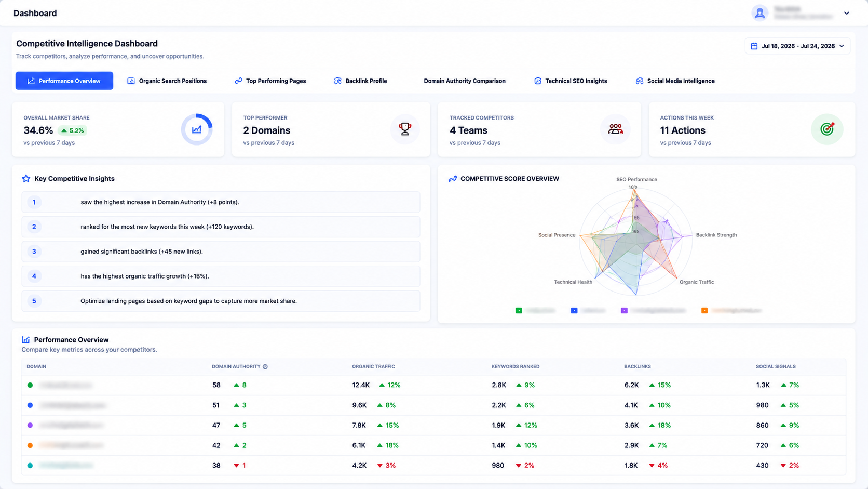868x489 pixels.
Task: Click the Social Presence radar axis label
Action: (557, 235)
